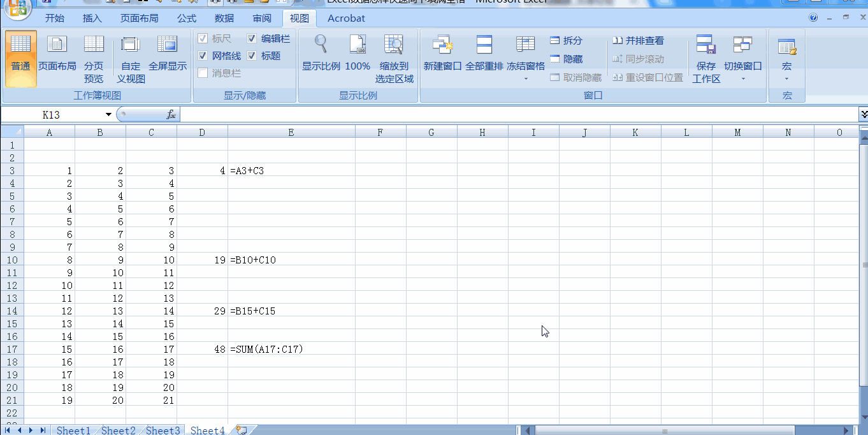The image size is (868, 435).
Task: Toggle the 消息栏 message bar checkbox
Action: tap(203, 73)
